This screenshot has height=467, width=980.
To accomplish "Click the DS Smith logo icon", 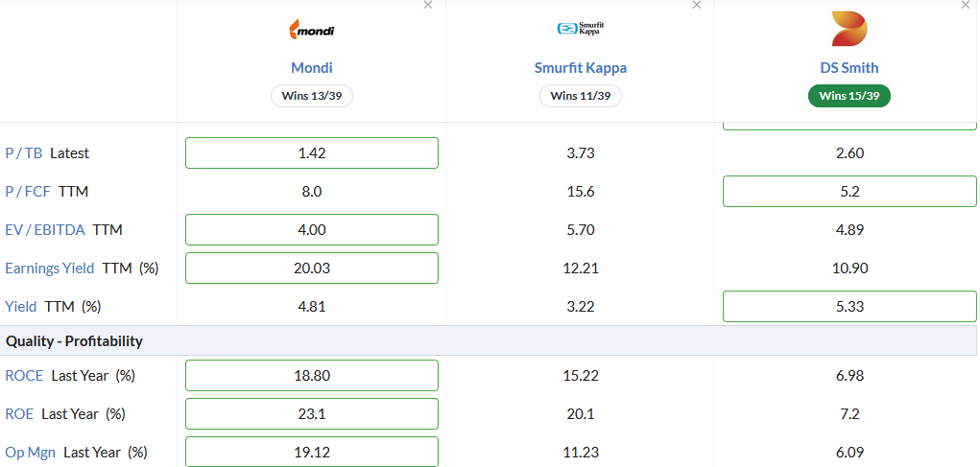I will click(849, 29).
